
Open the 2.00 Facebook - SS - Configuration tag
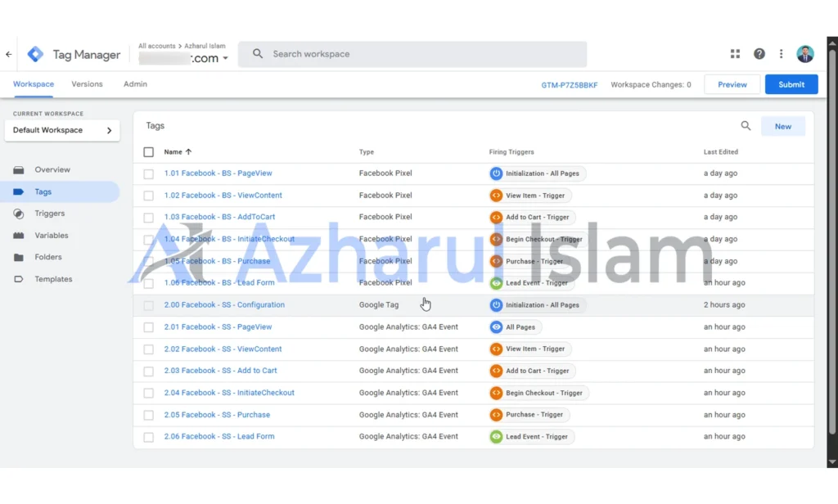pos(224,304)
